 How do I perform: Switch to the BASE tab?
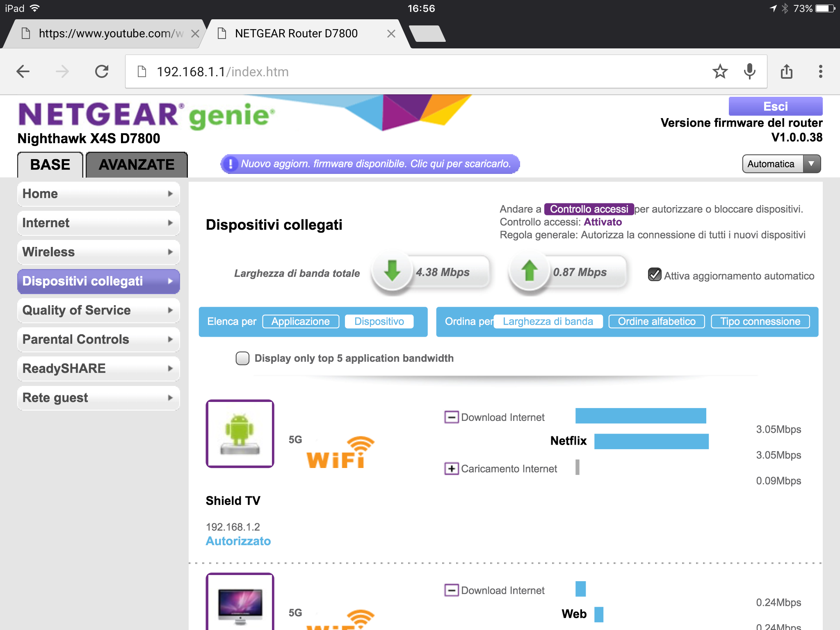pos(50,164)
